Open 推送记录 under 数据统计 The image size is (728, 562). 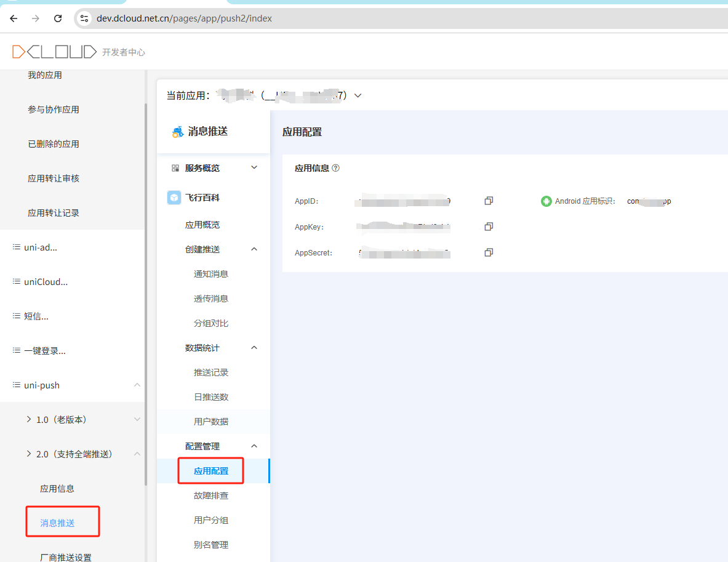pos(211,372)
